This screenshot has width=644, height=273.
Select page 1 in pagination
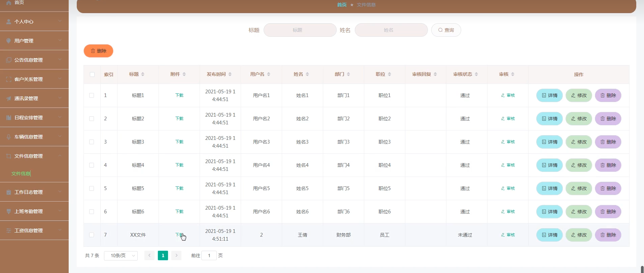[x=163, y=255]
